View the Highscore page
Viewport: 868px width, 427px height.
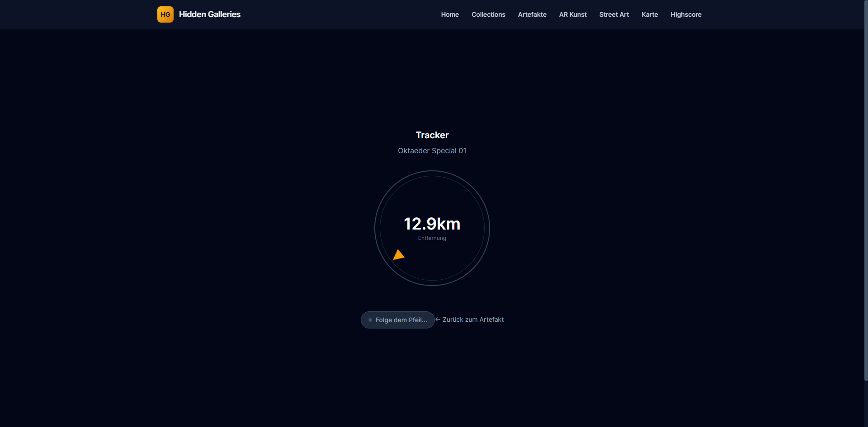tap(686, 14)
